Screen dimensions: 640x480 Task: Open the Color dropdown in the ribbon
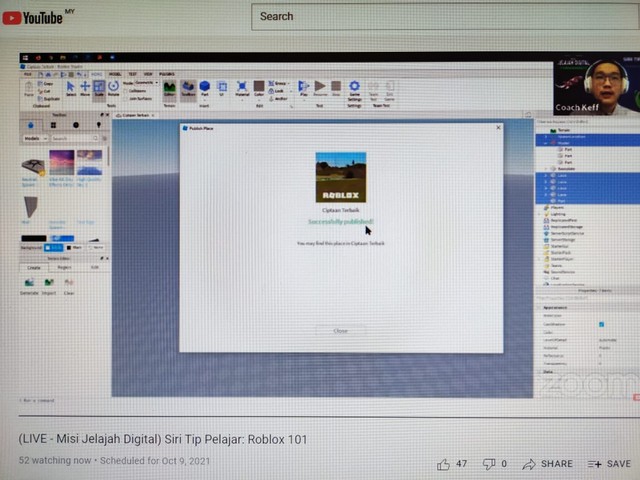[259, 88]
